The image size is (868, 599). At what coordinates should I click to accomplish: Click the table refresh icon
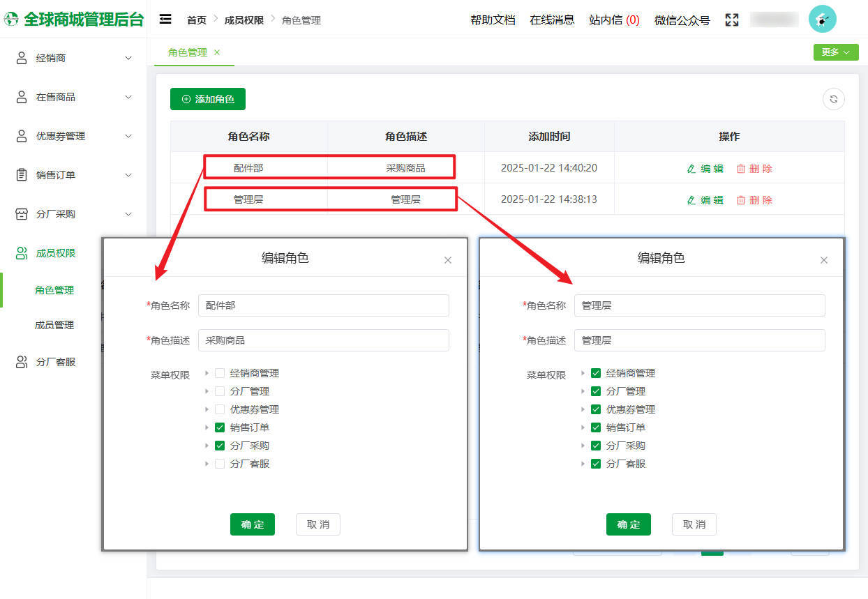coord(833,99)
